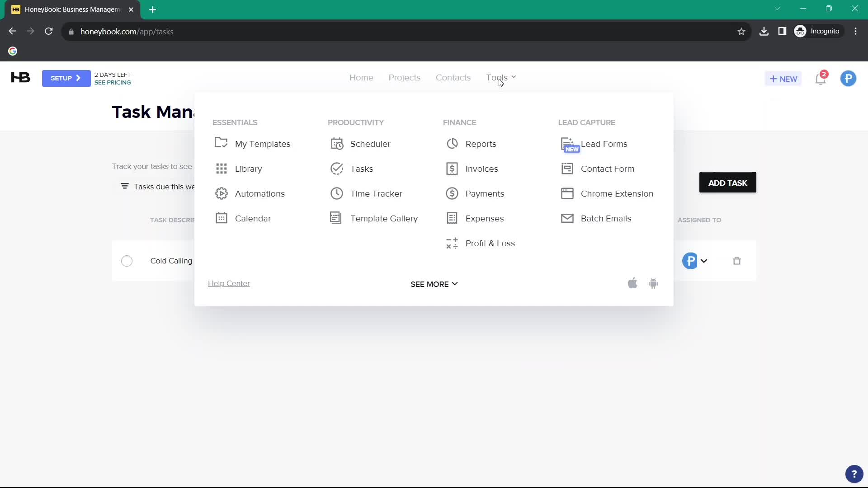Screen dimensions: 868x488
Task: Toggle the Cold Calling task checkbox
Action: (127, 261)
